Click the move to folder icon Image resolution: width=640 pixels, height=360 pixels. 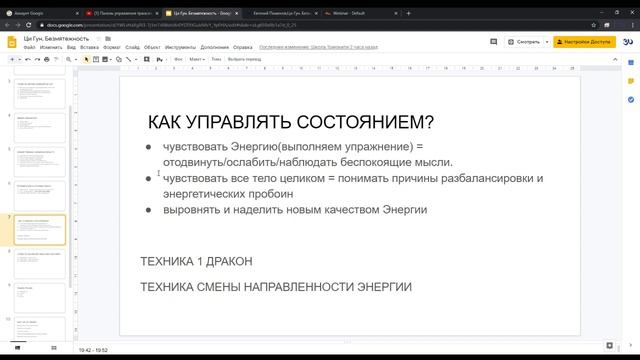click(x=108, y=38)
